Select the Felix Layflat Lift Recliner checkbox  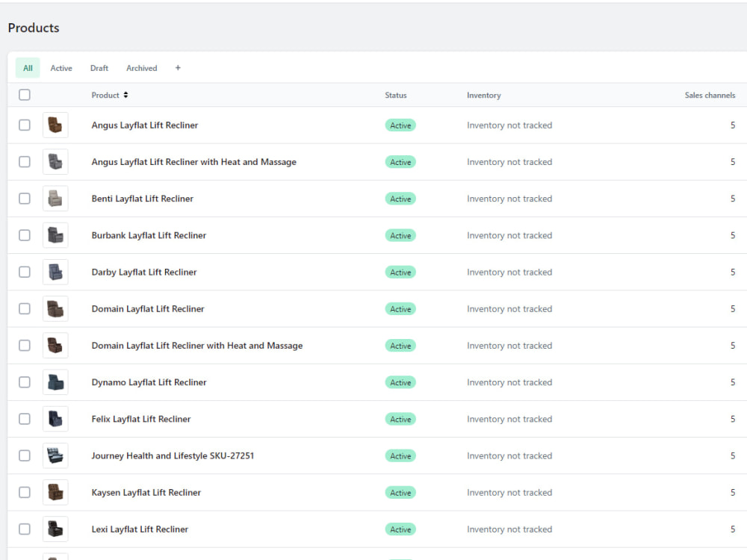pyautogui.click(x=25, y=419)
